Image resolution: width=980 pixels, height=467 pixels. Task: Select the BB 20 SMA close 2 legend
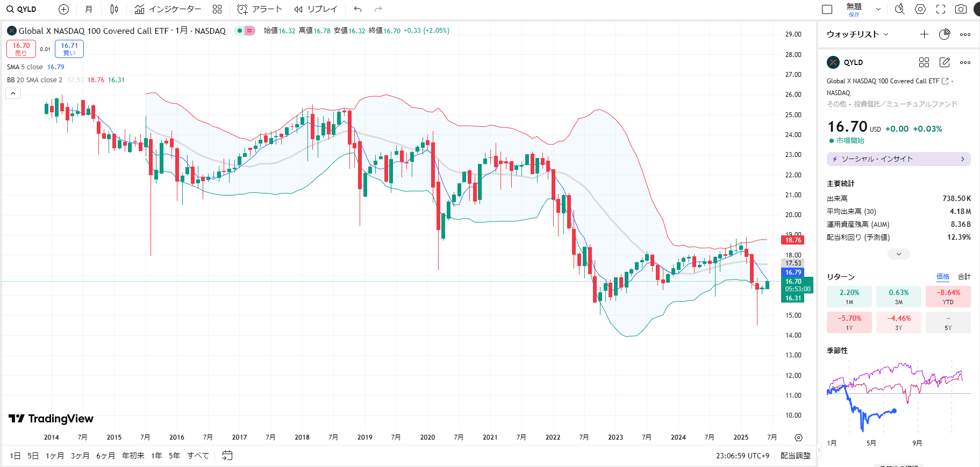66,80
